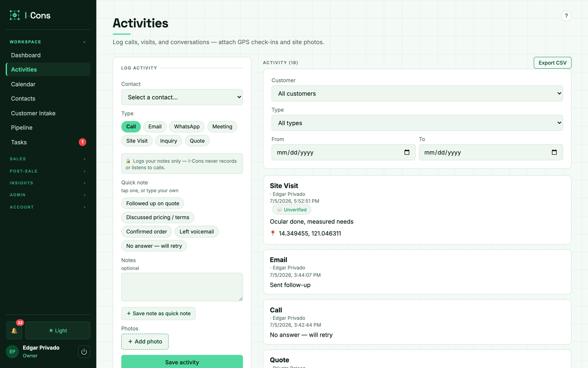Image resolution: width=588 pixels, height=368 pixels.
Task: Open notifications bell with 32 badge
Action: pos(14,330)
